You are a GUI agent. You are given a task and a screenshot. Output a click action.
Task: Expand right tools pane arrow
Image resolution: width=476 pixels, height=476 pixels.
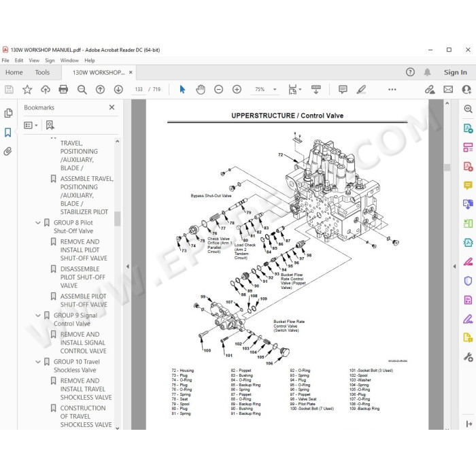click(454, 267)
